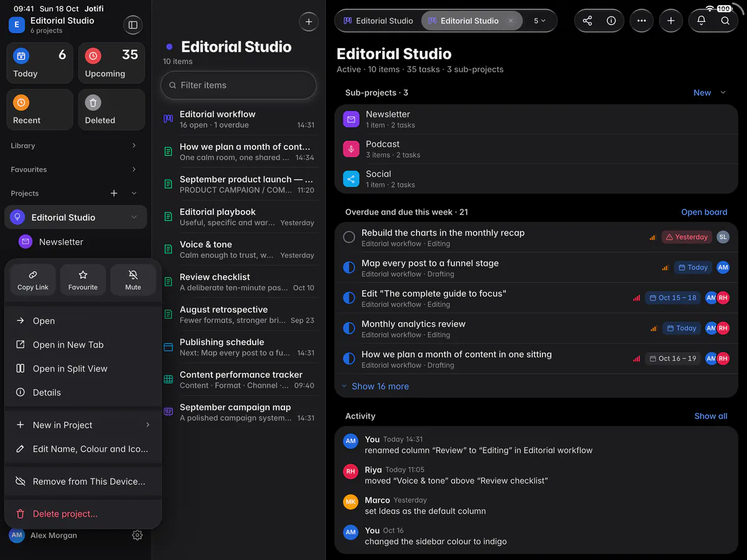Toggle status of Map every post to a funnel stage

(349, 268)
